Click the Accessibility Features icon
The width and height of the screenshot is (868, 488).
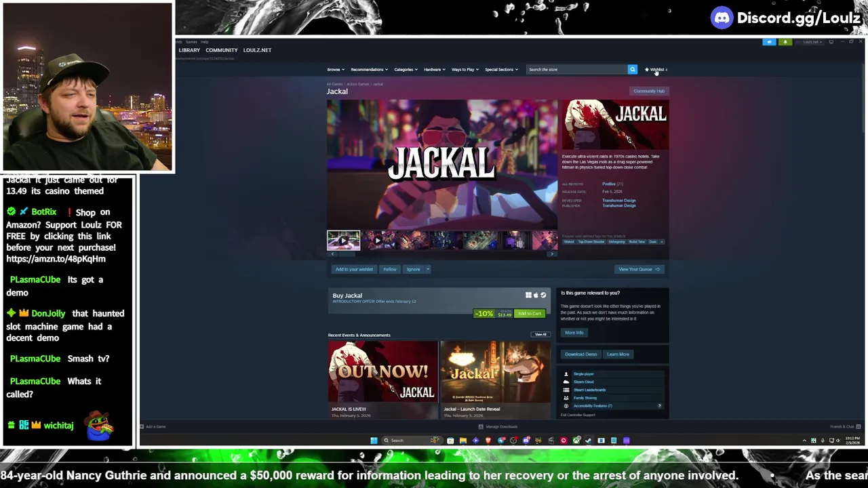point(566,406)
